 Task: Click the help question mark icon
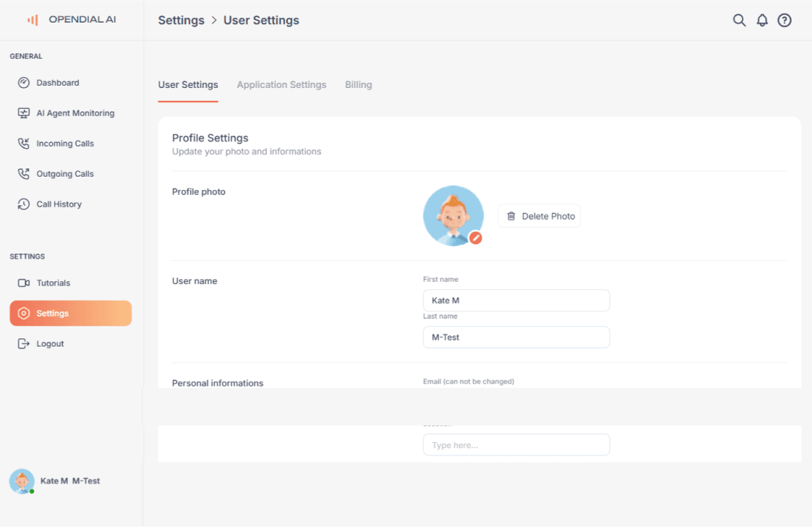(x=784, y=20)
